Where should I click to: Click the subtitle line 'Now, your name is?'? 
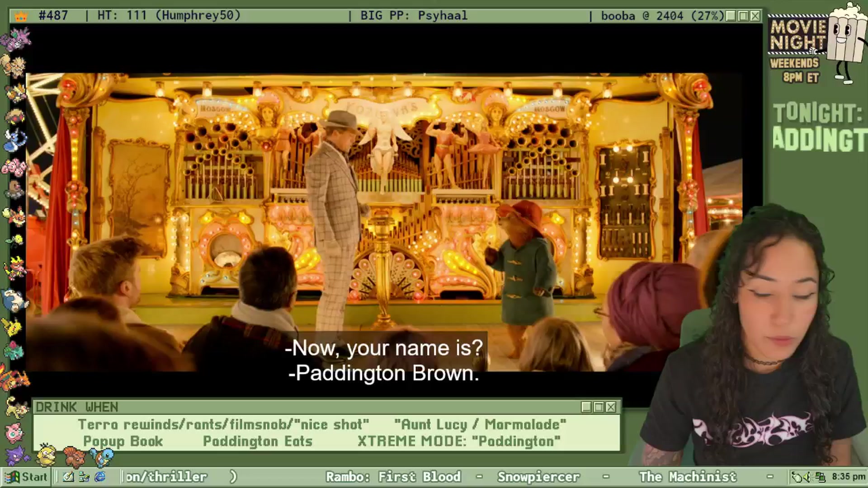tap(384, 348)
